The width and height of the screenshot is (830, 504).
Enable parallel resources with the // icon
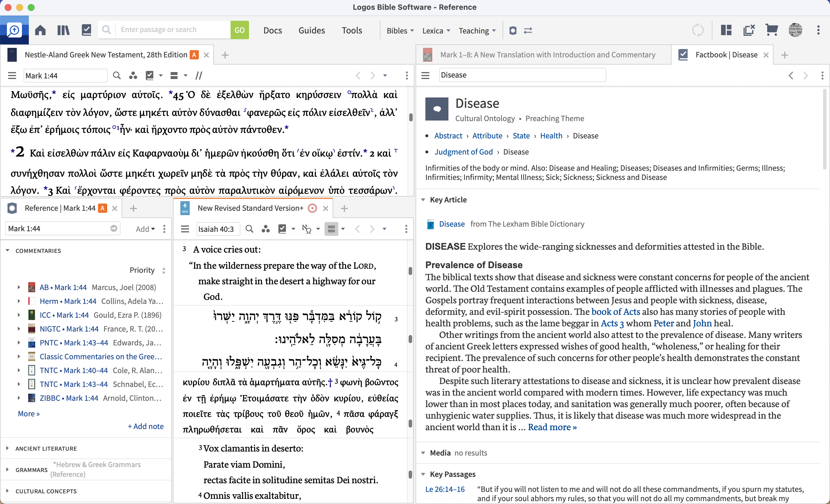pyautogui.click(x=198, y=75)
